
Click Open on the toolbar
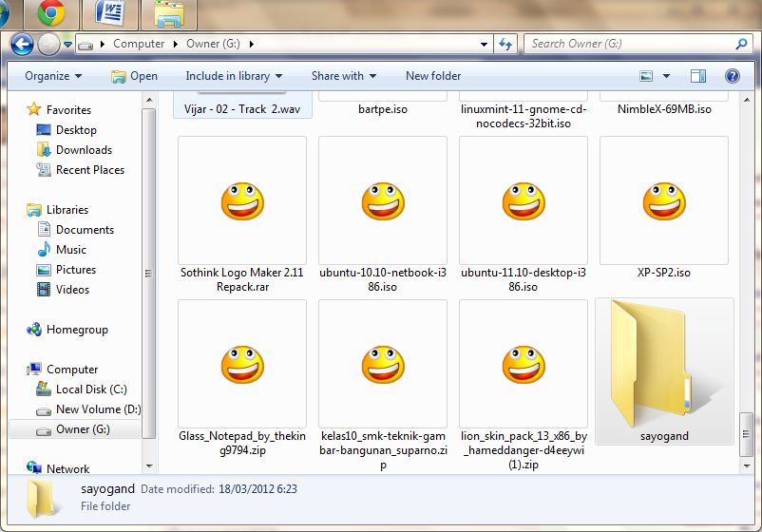click(134, 76)
